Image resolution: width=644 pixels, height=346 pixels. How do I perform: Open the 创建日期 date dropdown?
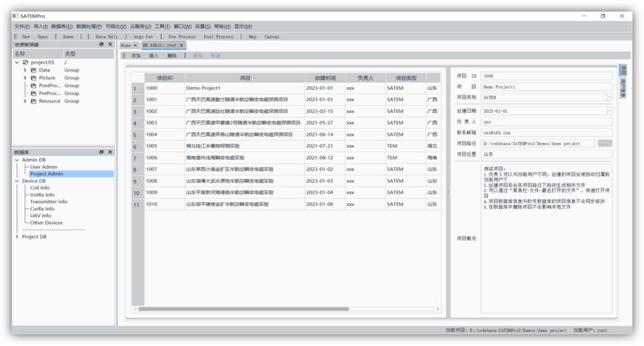click(609, 111)
